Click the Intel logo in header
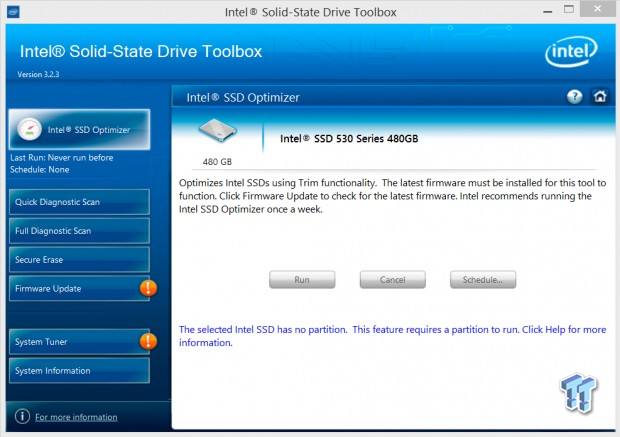This screenshot has width=620, height=437. click(571, 52)
